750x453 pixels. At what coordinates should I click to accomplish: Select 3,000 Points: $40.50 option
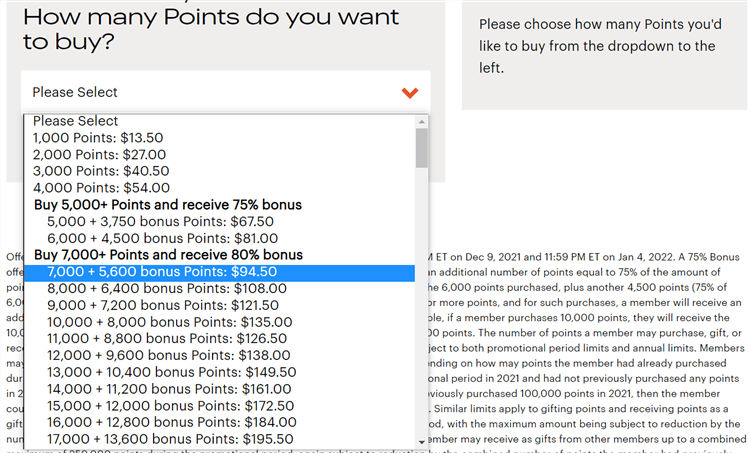[x=101, y=171]
